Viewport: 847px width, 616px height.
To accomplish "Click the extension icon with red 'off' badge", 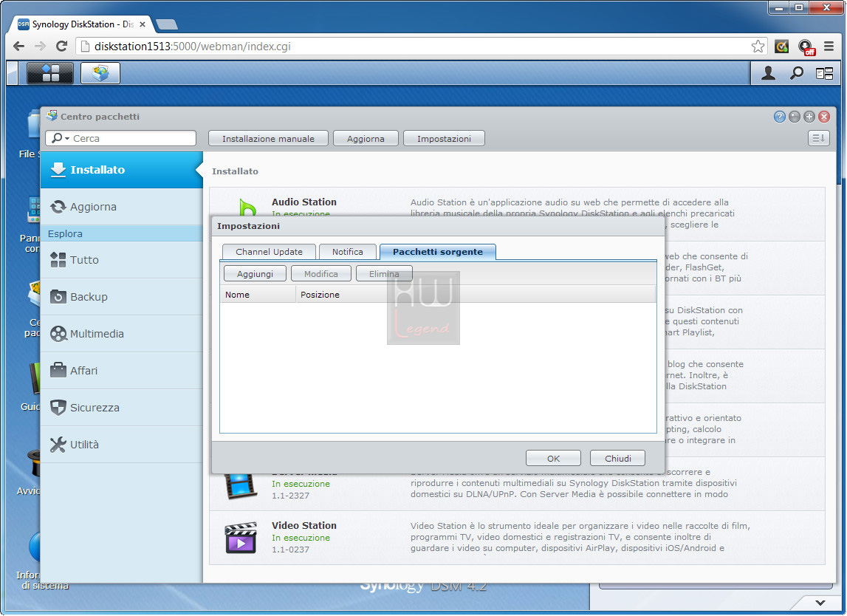I will tap(806, 47).
